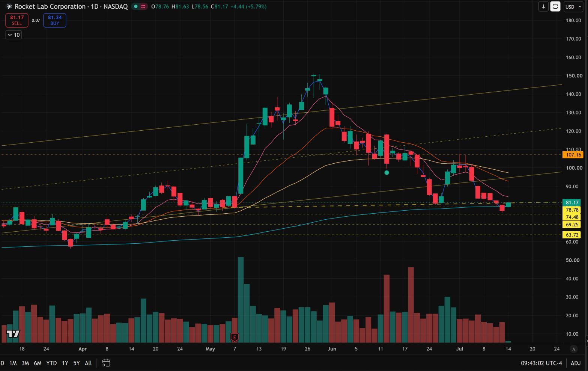
Task: Expand the 10 indicators legend
Action: [14, 35]
